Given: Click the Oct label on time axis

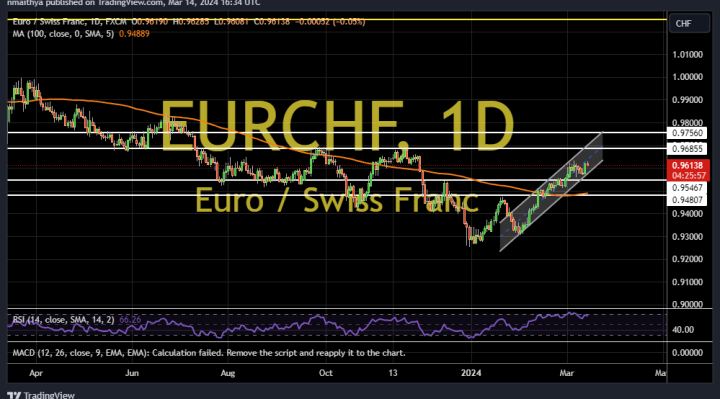Looking at the screenshot, I should (x=326, y=373).
